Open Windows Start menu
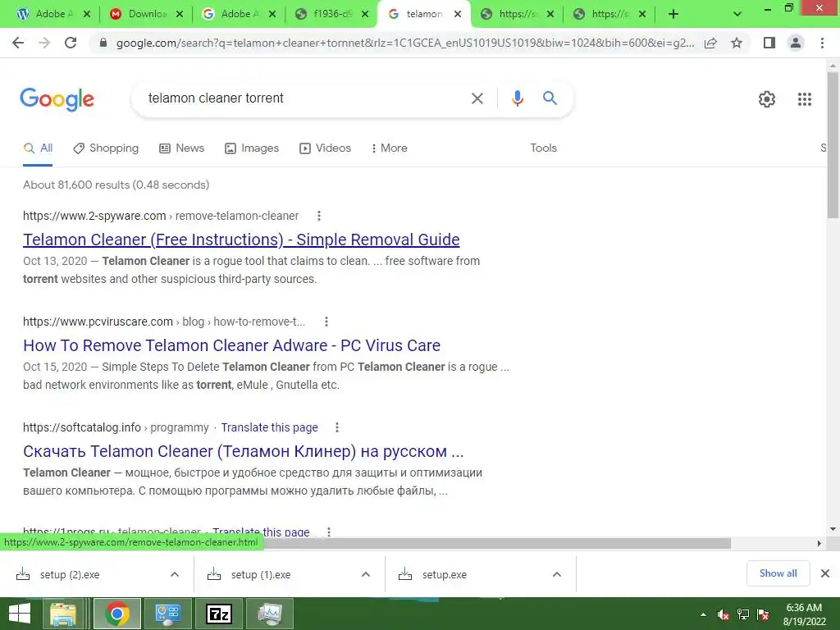Viewport: 840px width, 630px height. (x=20, y=614)
